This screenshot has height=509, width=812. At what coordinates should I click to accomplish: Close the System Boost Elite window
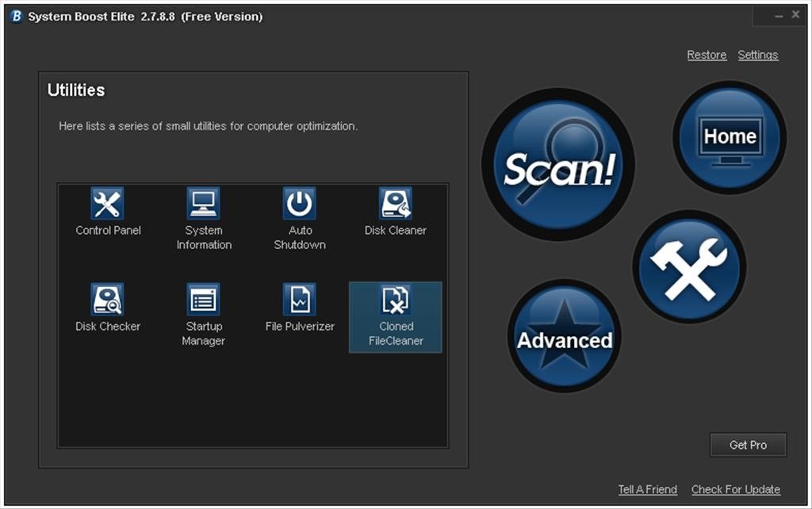796,15
